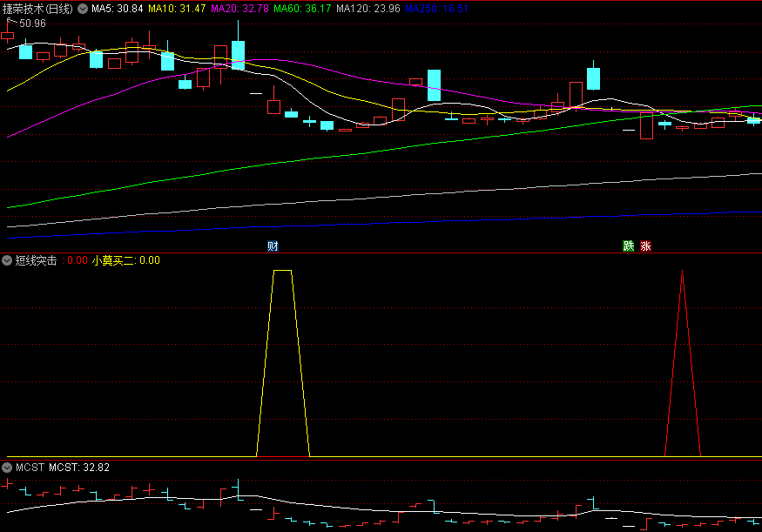This screenshot has height=532, width=762.
Task: Select the MA10: 31.47 label
Action: tap(177, 9)
